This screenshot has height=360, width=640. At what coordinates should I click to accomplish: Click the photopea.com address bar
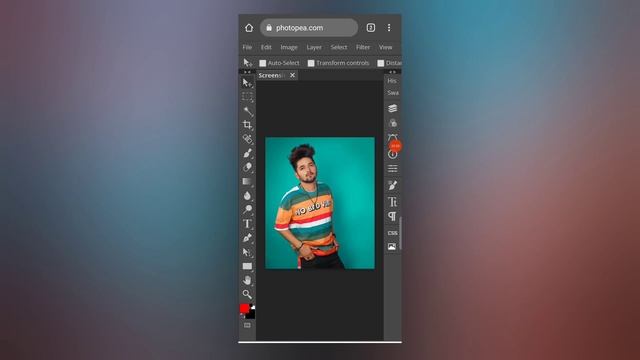coord(309,28)
